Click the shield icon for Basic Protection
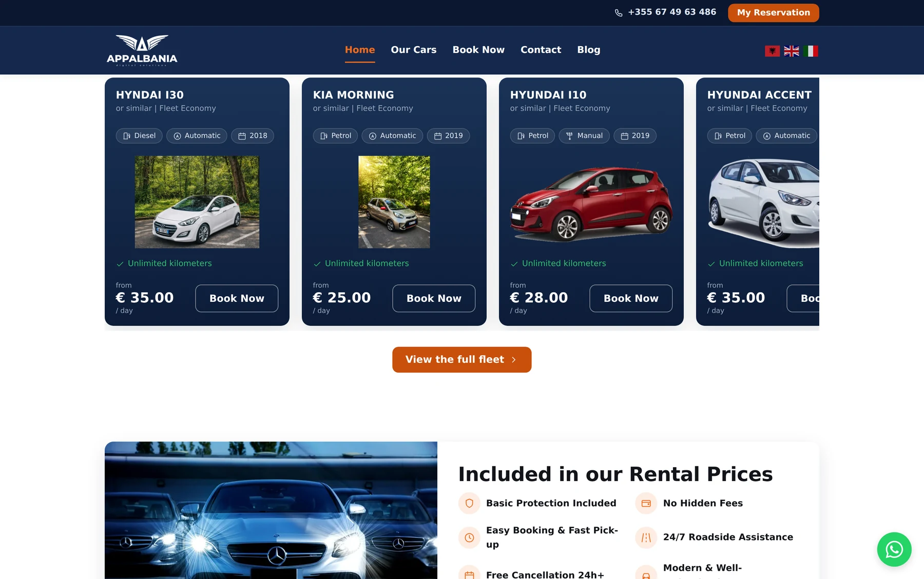924x579 pixels. (x=469, y=504)
